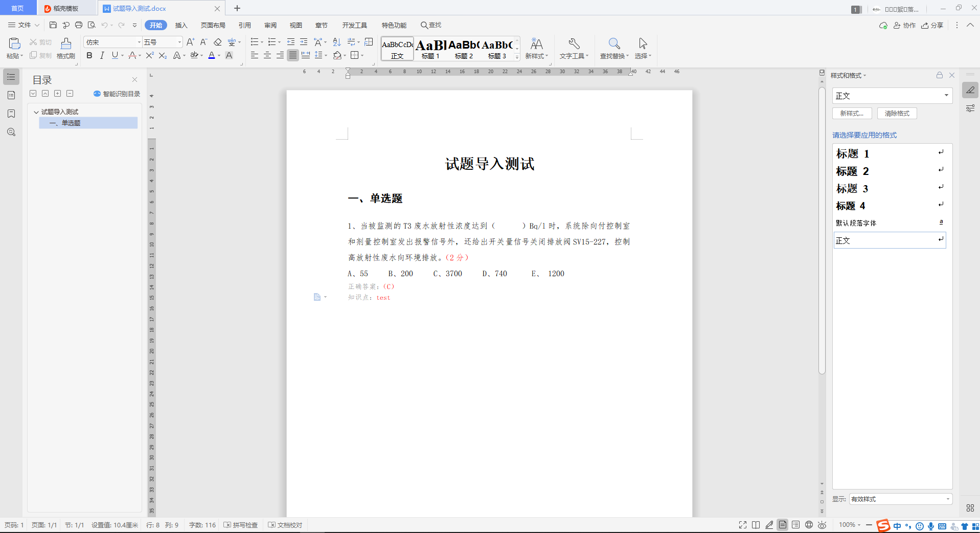Switch to full screen view from status bar
The width and height of the screenshot is (980, 533).
(x=742, y=524)
